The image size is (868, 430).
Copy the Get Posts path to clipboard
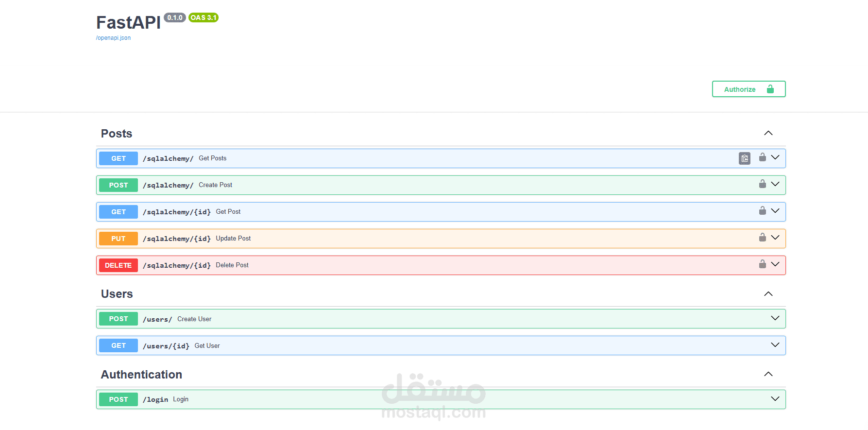tap(745, 158)
